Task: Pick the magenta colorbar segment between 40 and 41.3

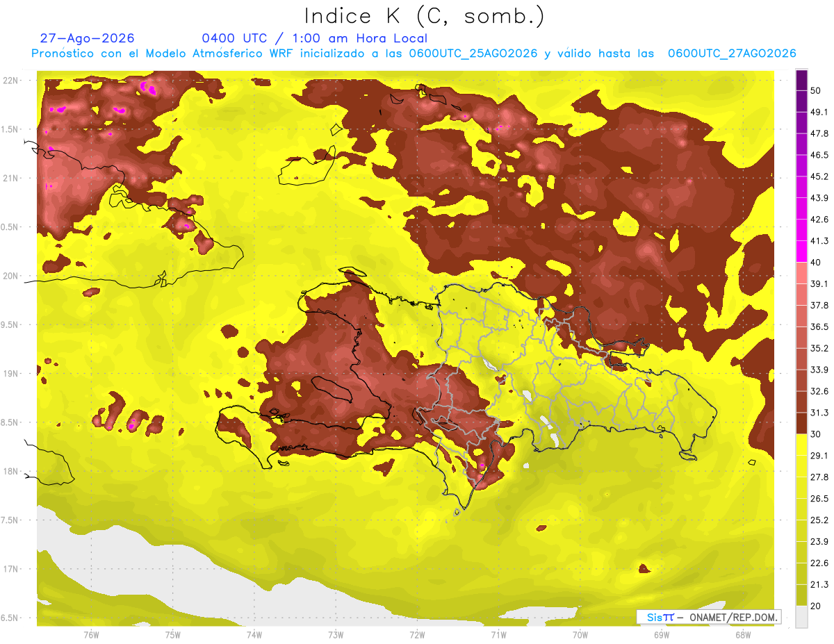Action: (x=801, y=251)
